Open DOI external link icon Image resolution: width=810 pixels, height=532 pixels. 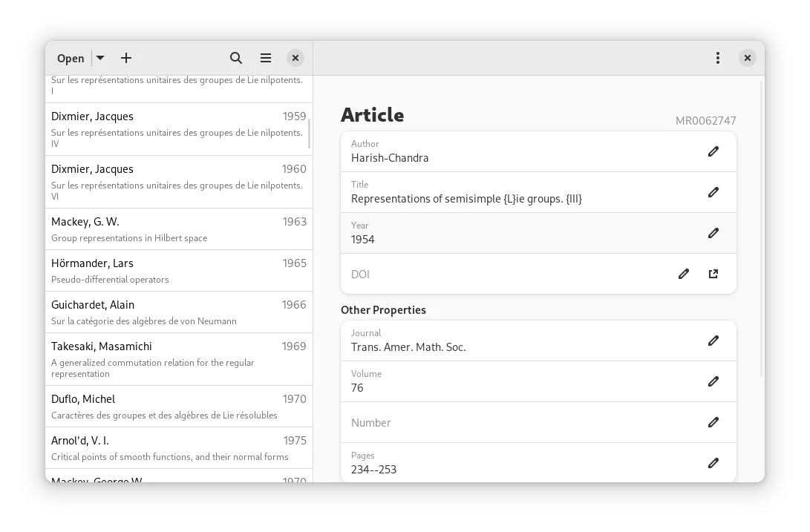pyautogui.click(x=713, y=274)
